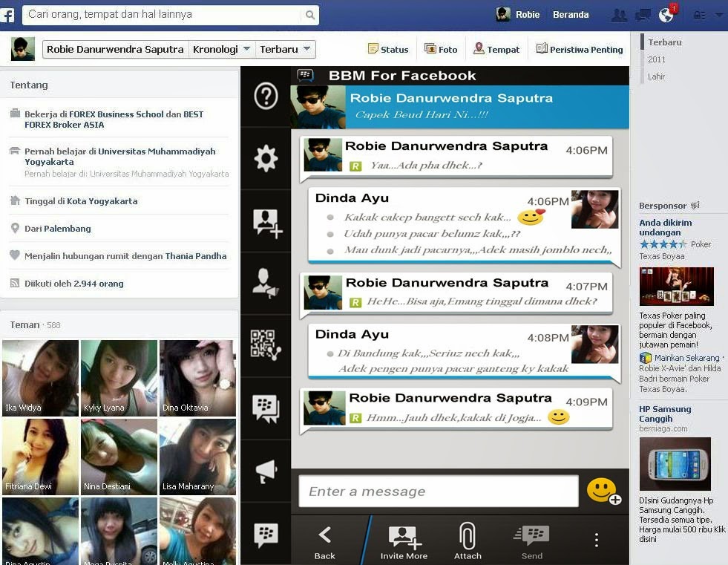This screenshot has height=565, width=728.
Task: Open the Facebook friend requests icon
Action: 618,13
